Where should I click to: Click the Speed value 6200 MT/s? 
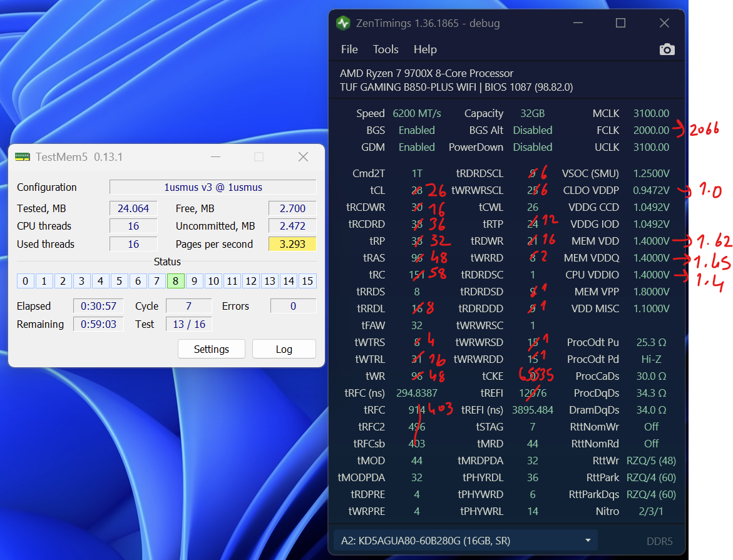416,114
